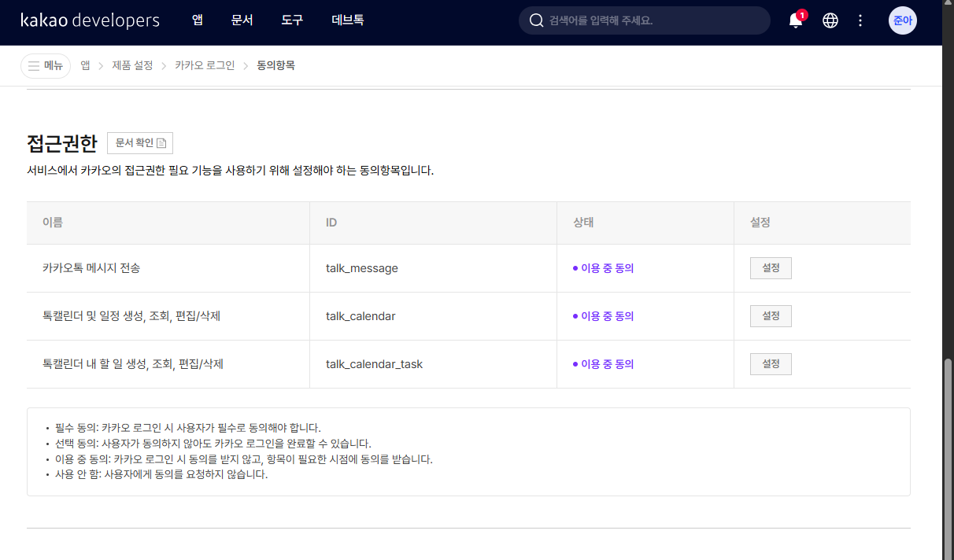Go to 제품 설정 breadcrumb

[132, 66]
